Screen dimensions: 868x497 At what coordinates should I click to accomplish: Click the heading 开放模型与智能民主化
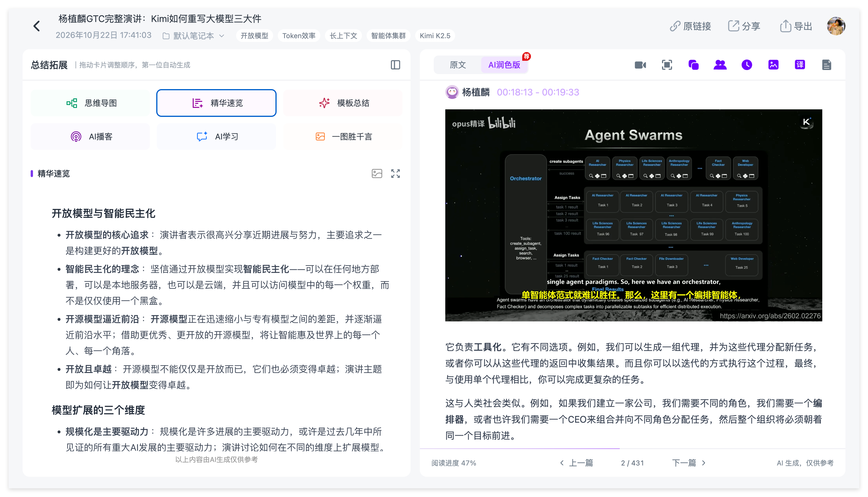click(103, 214)
